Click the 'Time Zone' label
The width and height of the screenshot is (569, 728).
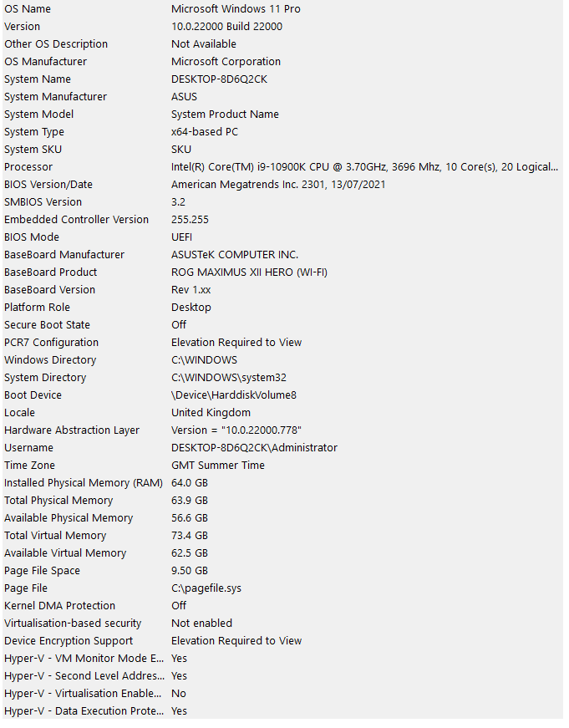click(29, 466)
